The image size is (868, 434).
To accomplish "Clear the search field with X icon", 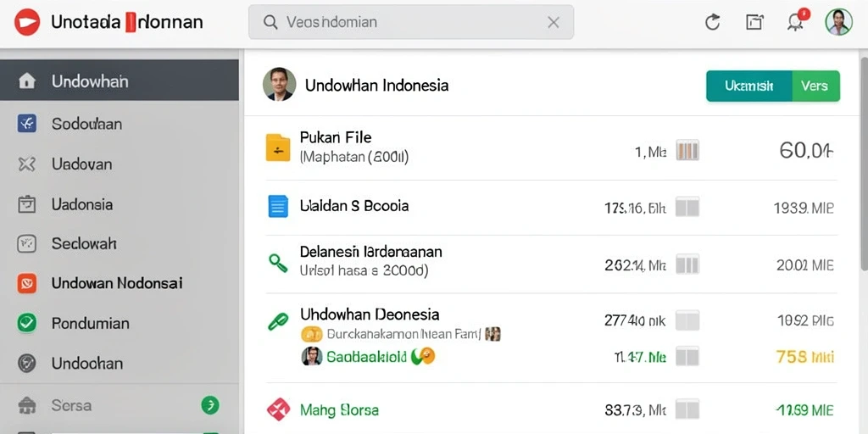I will point(553,22).
